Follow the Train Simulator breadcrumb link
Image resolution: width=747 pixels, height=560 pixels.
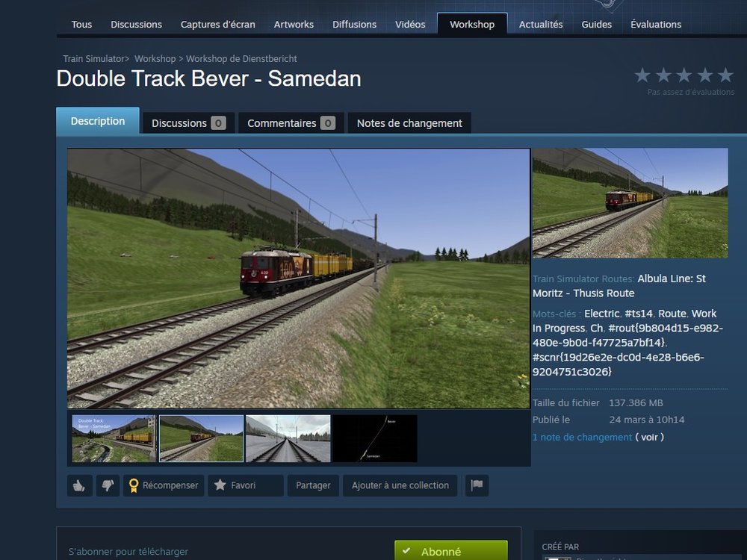click(94, 58)
